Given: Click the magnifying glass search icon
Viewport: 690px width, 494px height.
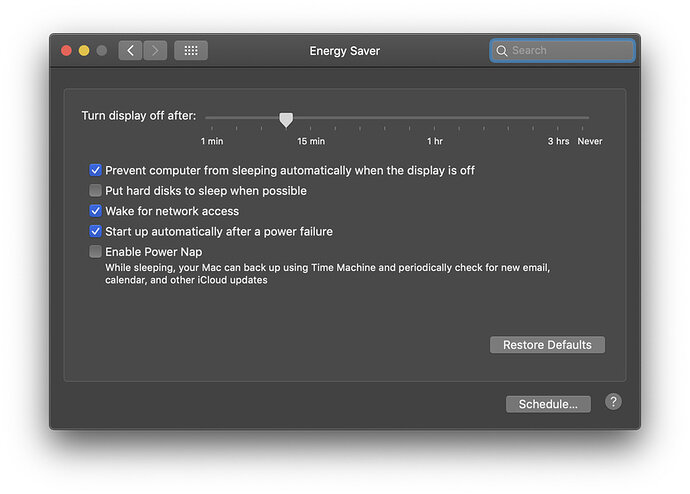Looking at the screenshot, I should click(502, 50).
